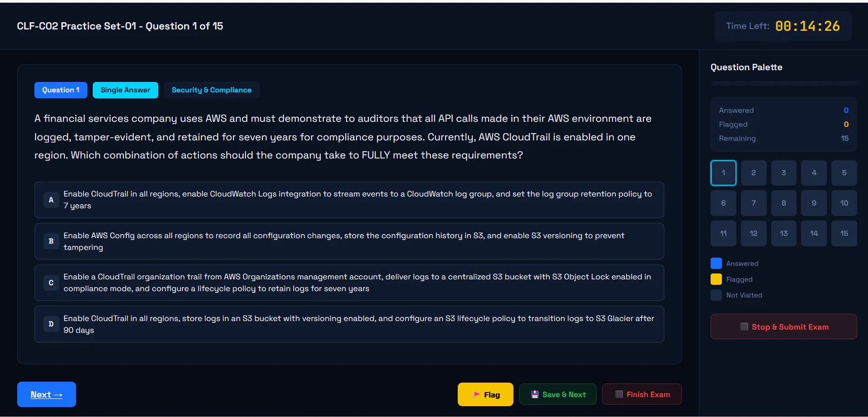The width and height of the screenshot is (868, 417).
Task: Select answer option B about AWS Config
Action: [x=349, y=241]
